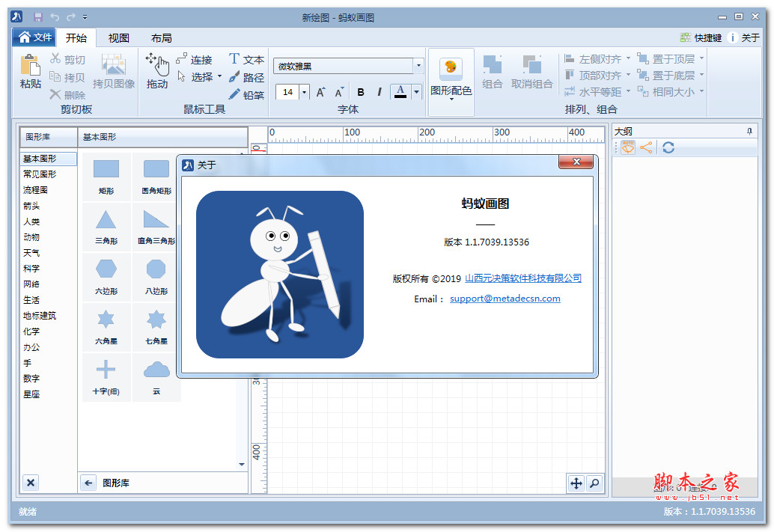The image size is (774, 532).
Task: Click the share-nodes icon in 大纲 panel
Action: pyautogui.click(x=646, y=147)
